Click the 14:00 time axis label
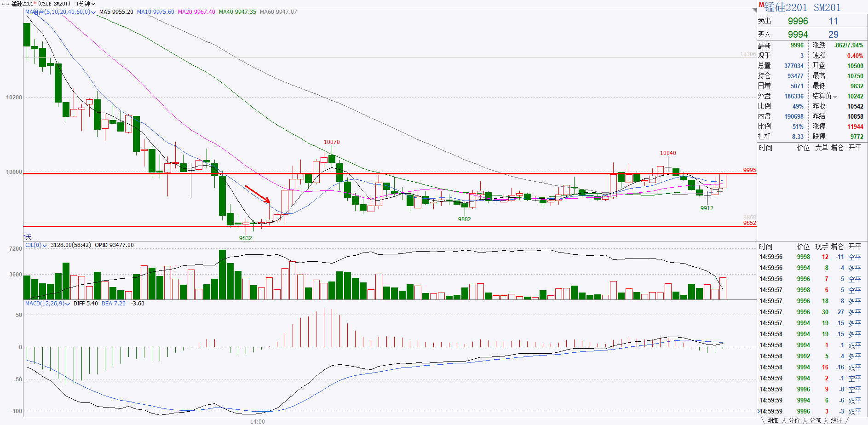The width and height of the screenshot is (868, 425). click(x=258, y=422)
